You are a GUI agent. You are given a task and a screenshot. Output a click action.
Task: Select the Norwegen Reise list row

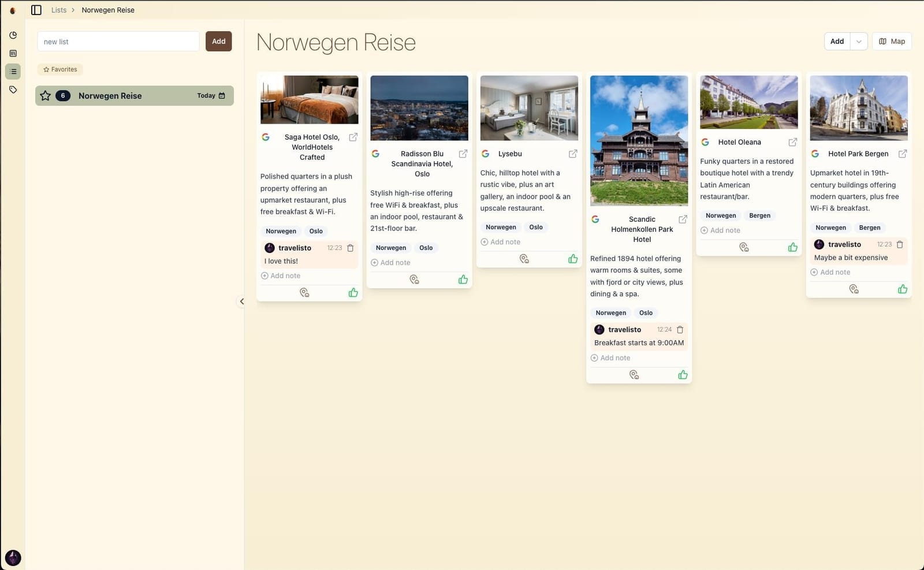tap(135, 96)
